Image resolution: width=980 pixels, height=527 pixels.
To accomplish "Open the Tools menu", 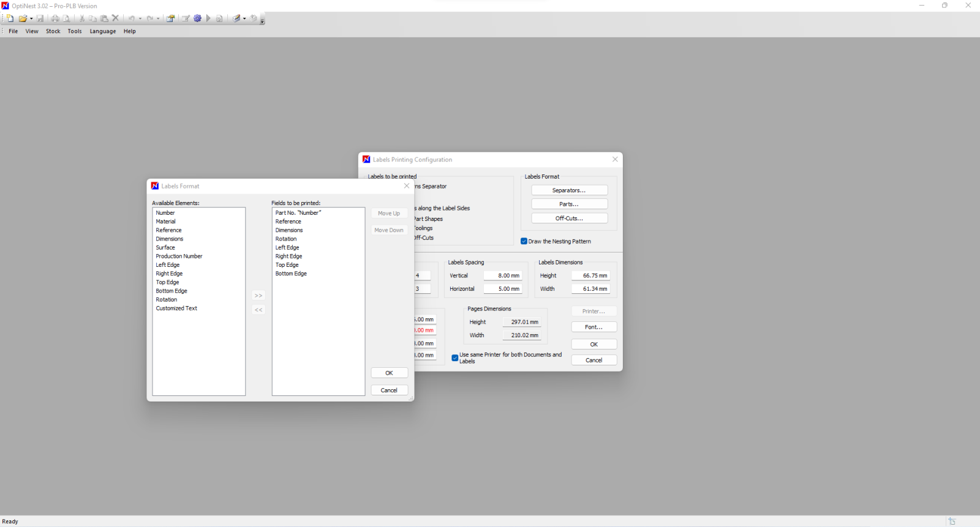I will click(75, 31).
